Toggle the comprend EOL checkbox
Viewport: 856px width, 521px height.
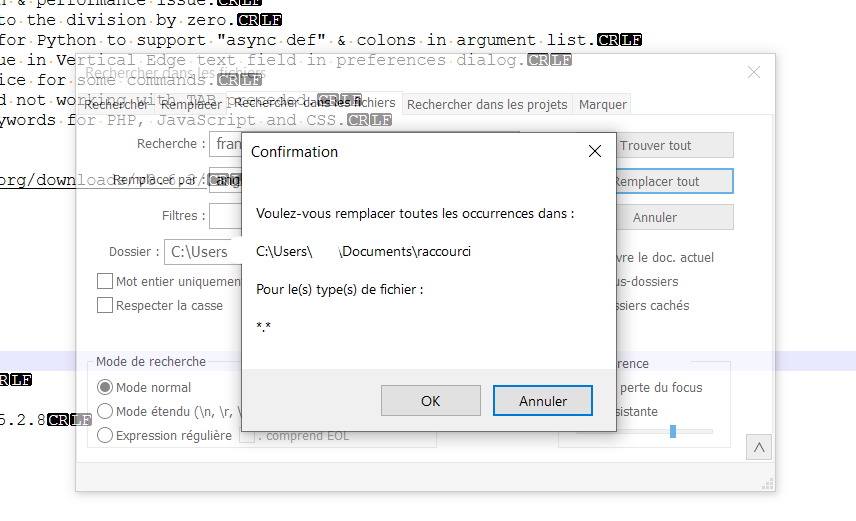pos(247,436)
